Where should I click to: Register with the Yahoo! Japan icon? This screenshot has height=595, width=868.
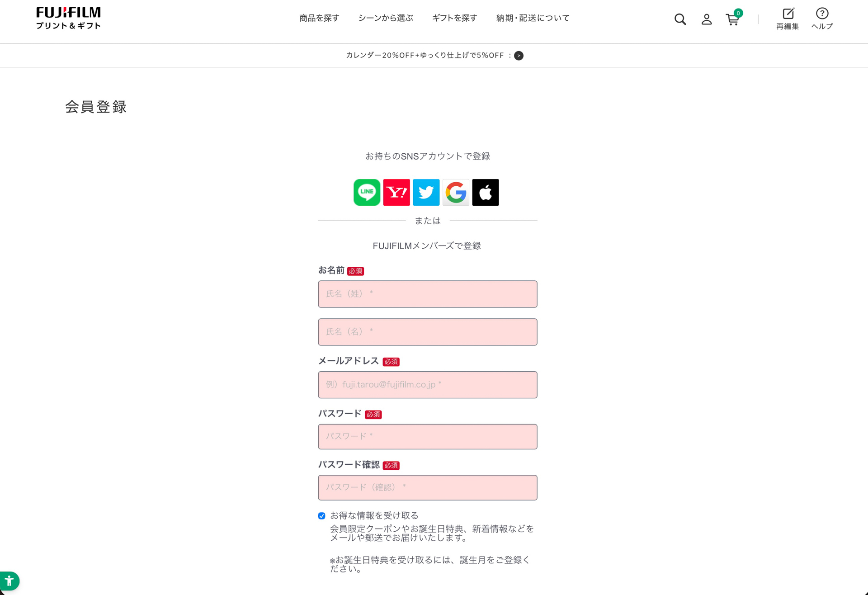(x=396, y=192)
